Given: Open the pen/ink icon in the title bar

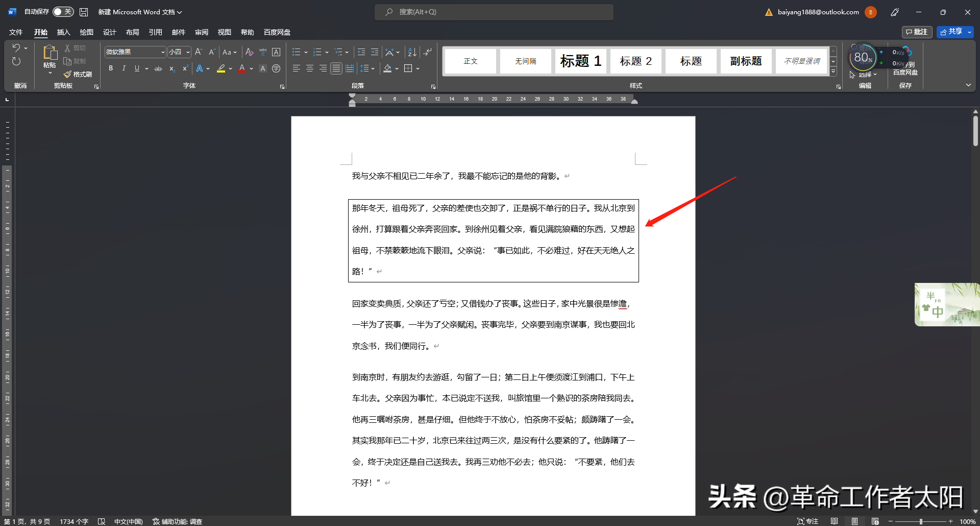Looking at the screenshot, I should (895, 12).
